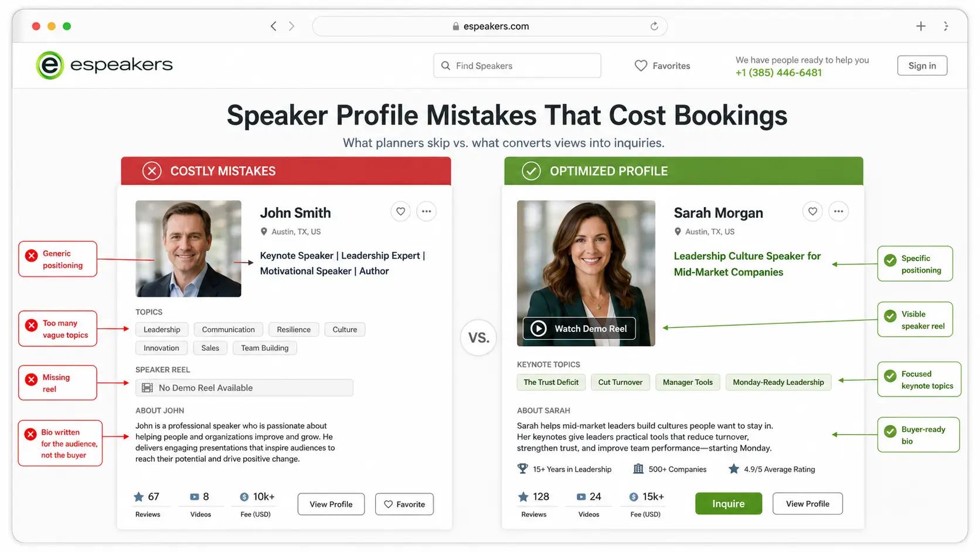980x552 pixels.
Task: Reload the page with the refresh icon
Action: pyautogui.click(x=654, y=26)
